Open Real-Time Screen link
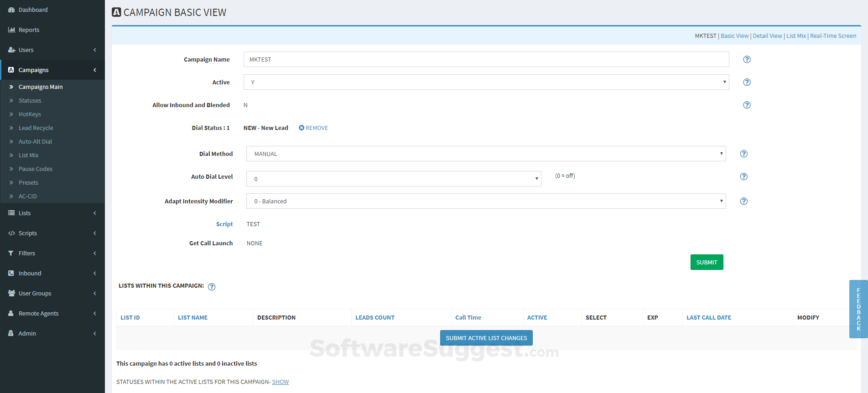Screen dimensions: 868x393 [833, 36]
